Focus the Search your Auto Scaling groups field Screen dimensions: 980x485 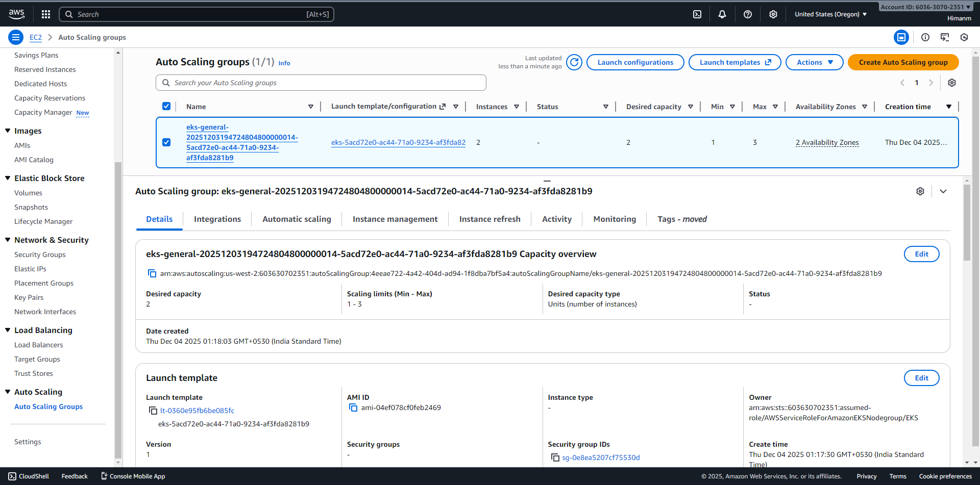tap(327, 83)
